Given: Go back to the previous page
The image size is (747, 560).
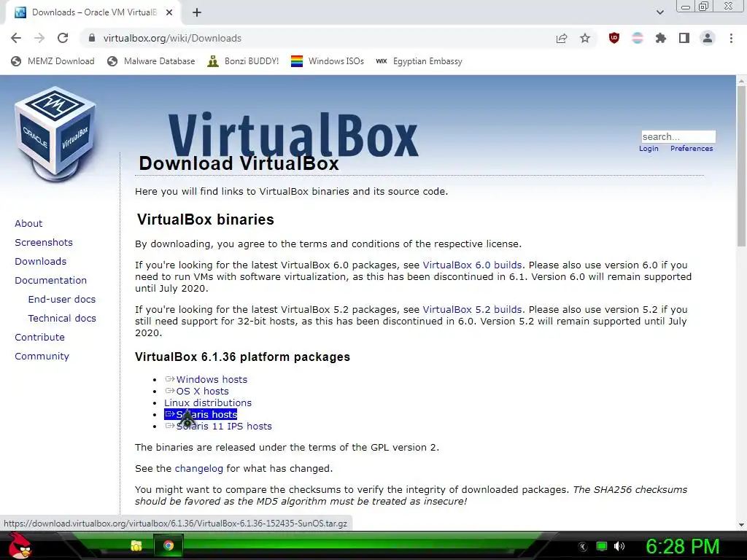Looking at the screenshot, I should (x=16, y=38).
